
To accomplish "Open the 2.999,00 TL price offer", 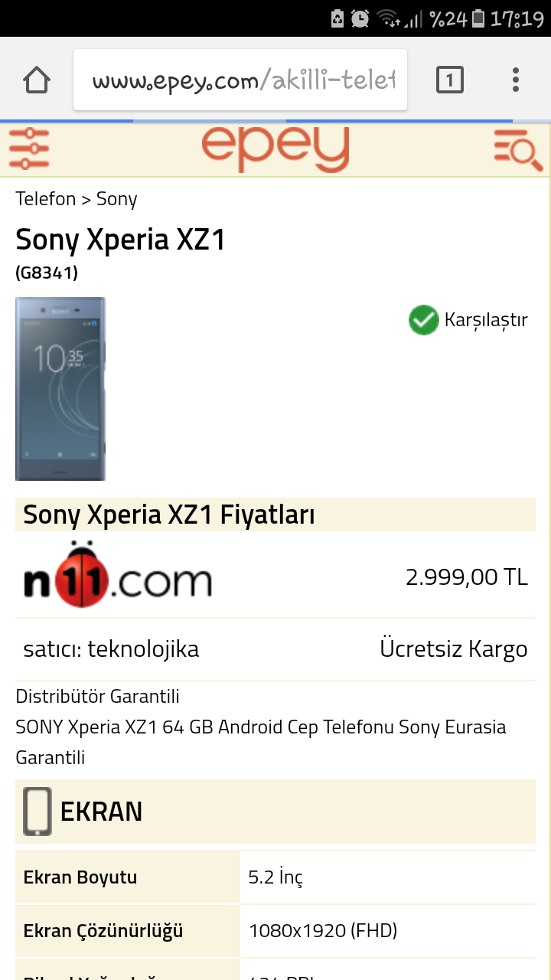I will (467, 577).
